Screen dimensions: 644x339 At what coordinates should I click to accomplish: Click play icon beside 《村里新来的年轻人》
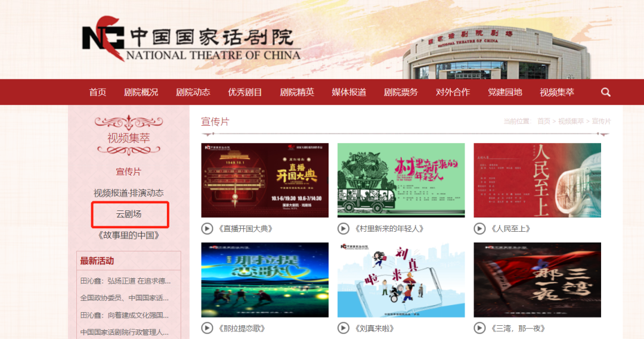tap(343, 229)
